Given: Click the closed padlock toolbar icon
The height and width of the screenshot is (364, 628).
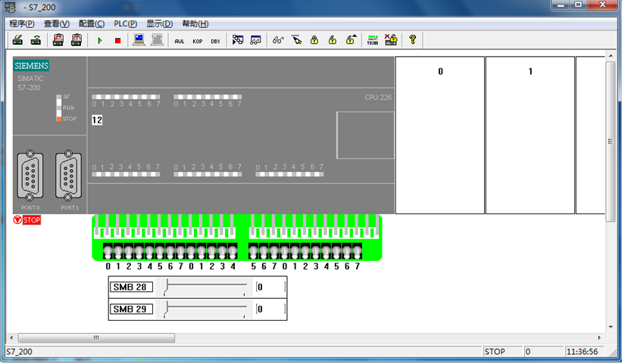Looking at the screenshot, I should [x=314, y=40].
